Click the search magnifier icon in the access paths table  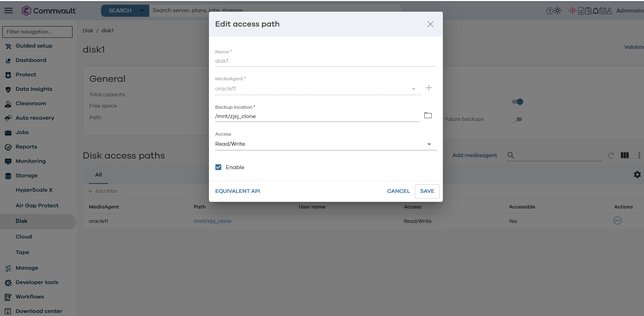pyautogui.click(x=511, y=155)
